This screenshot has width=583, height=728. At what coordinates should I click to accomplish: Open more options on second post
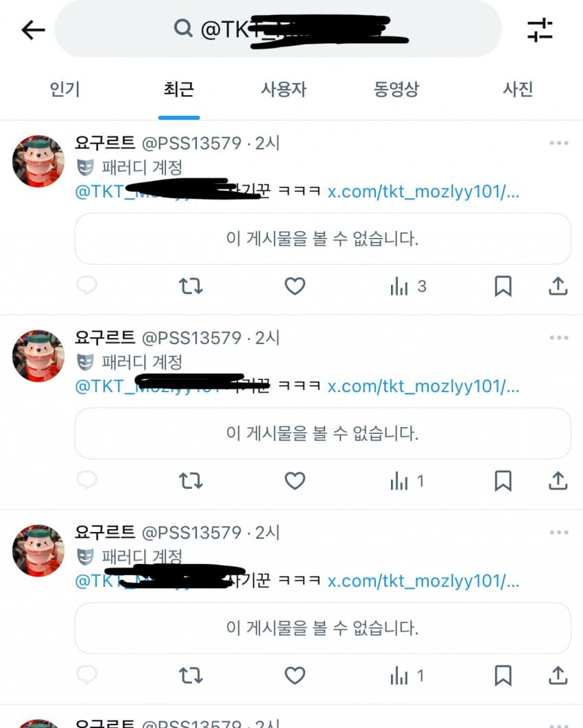559,337
